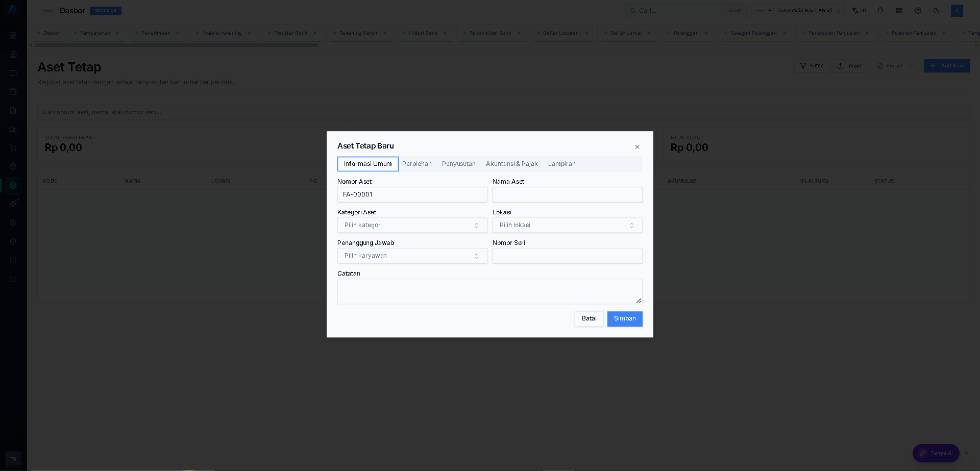Image resolution: width=980 pixels, height=471 pixels.
Task: Switch to the Akuntansi & Pajak tab
Action: point(512,164)
